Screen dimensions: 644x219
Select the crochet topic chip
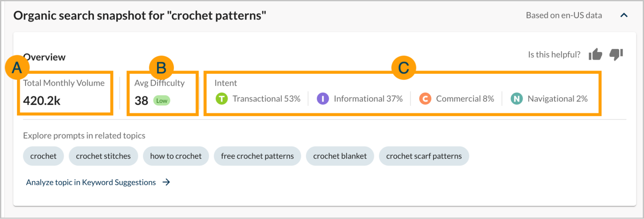43,156
